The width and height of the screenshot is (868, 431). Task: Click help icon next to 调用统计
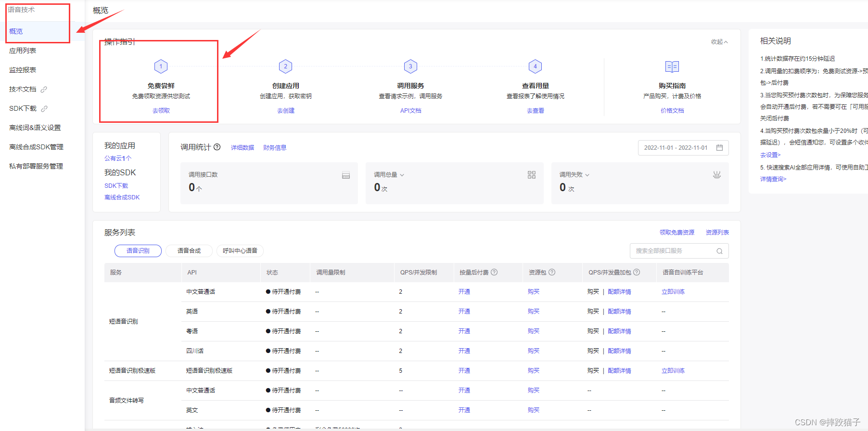pos(217,147)
